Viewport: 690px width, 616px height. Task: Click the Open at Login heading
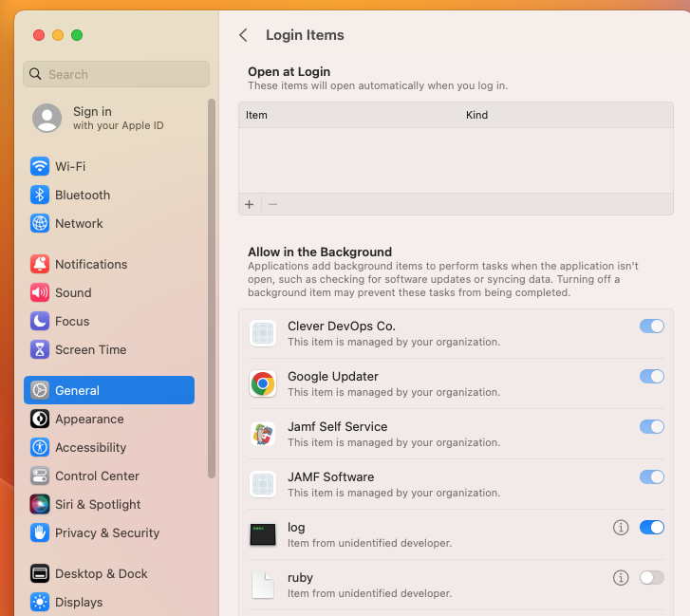coord(289,71)
